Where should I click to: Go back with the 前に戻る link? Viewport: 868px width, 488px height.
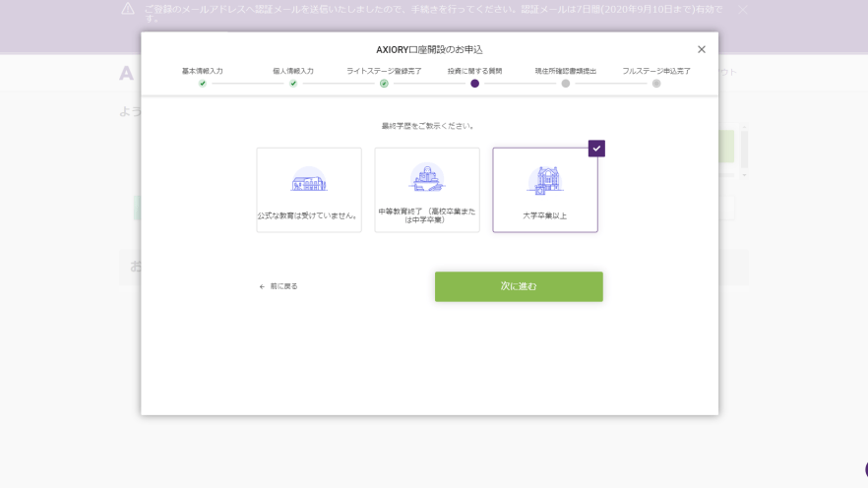(x=279, y=286)
